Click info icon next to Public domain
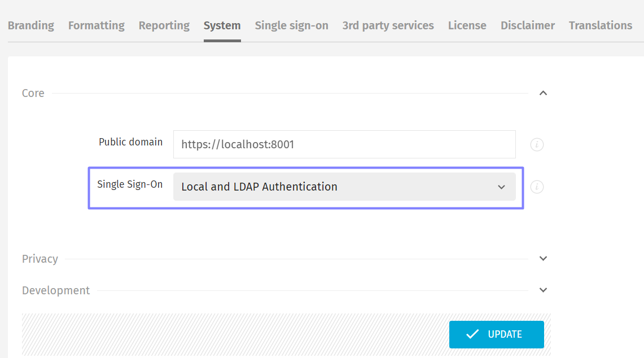This screenshot has height=358, width=644. [537, 144]
